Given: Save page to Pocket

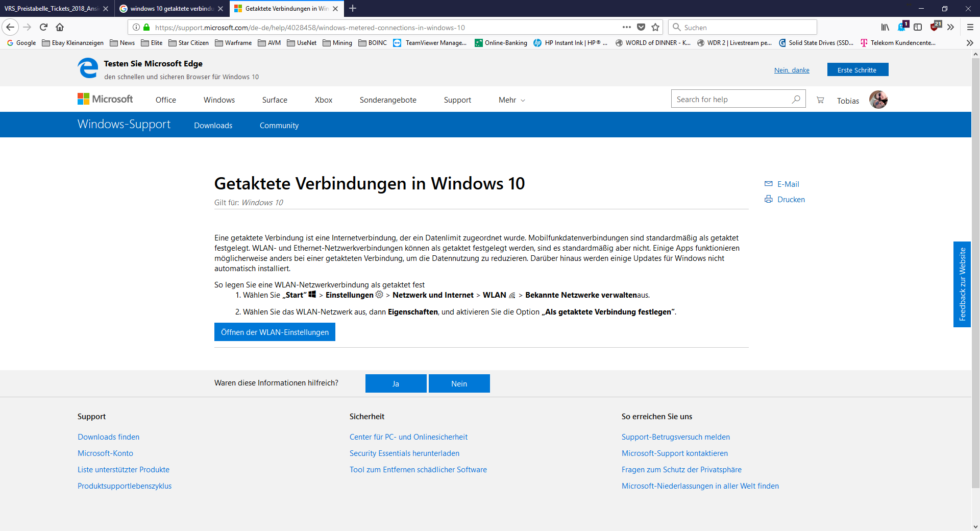Looking at the screenshot, I should pyautogui.click(x=641, y=27).
